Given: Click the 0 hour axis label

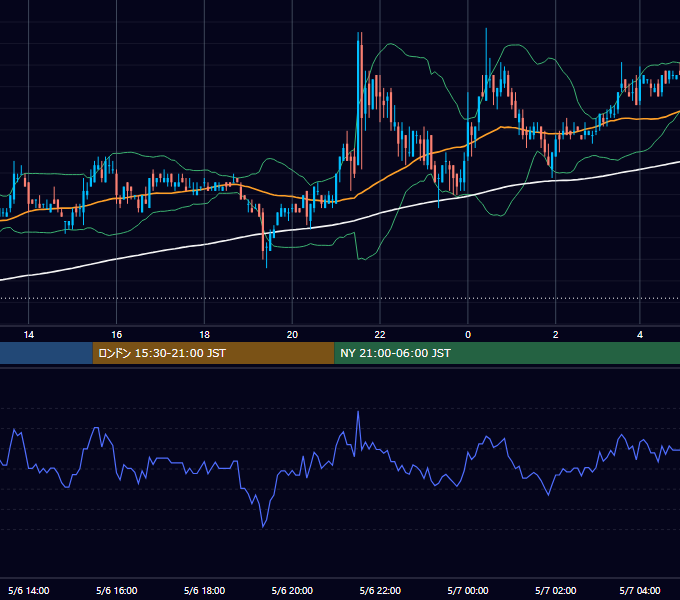Looking at the screenshot, I should click(x=468, y=335).
